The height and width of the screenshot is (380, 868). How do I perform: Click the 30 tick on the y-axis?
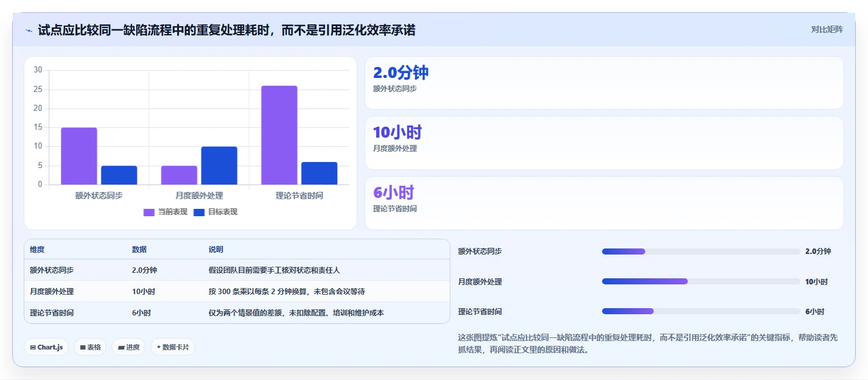click(x=38, y=70)
